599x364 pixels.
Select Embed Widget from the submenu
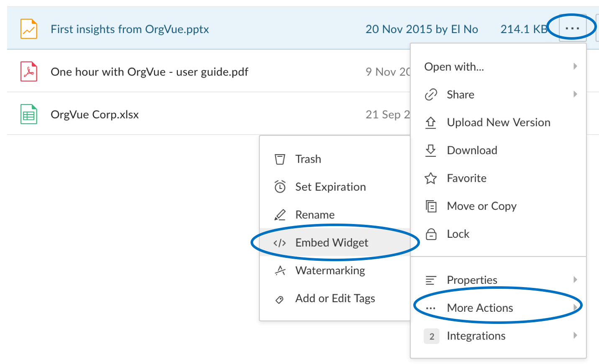tap(332, 243)
